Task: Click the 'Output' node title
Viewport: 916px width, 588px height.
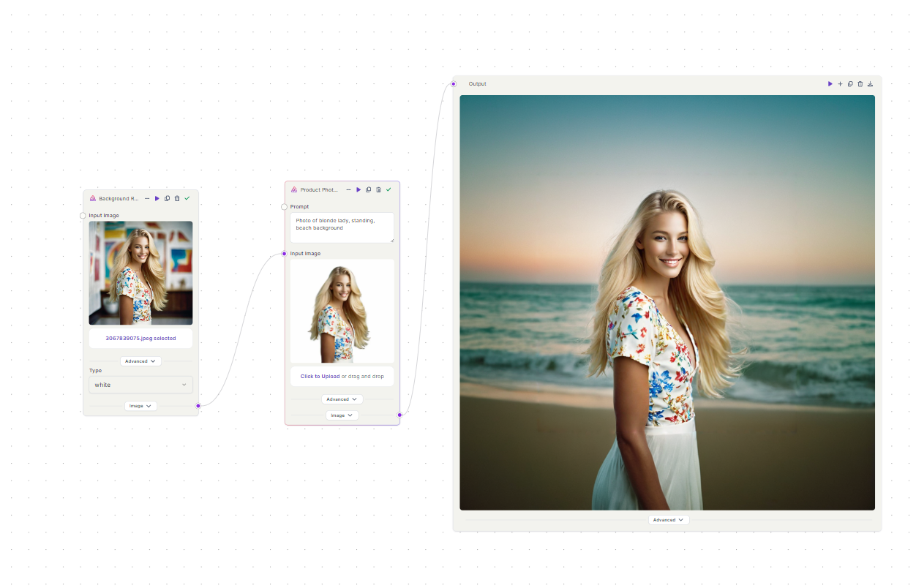Action: click(478, 84)
